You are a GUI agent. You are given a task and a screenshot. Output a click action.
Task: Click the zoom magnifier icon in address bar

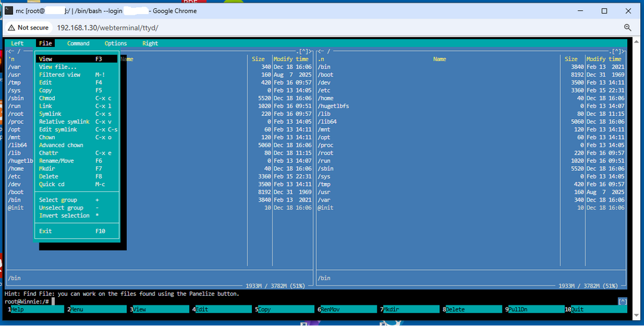[x=627, y=28]
